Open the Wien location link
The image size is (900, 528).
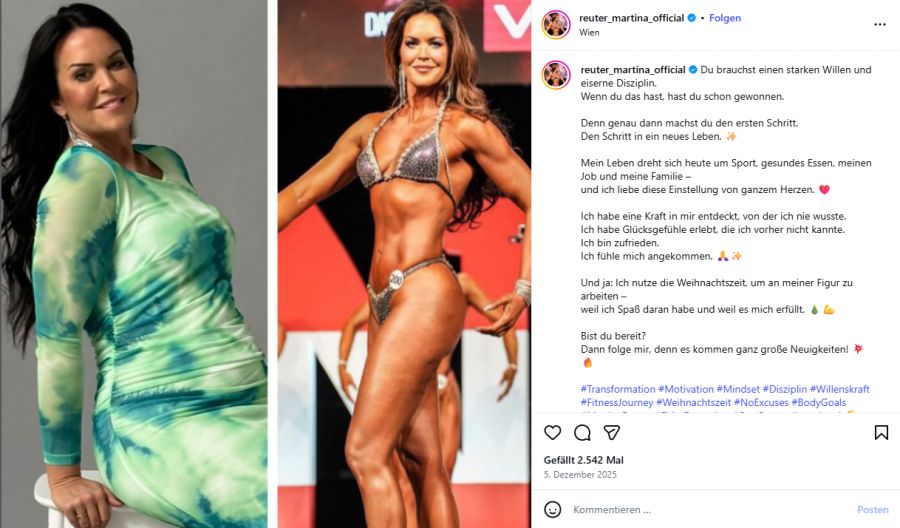(589, 33)
